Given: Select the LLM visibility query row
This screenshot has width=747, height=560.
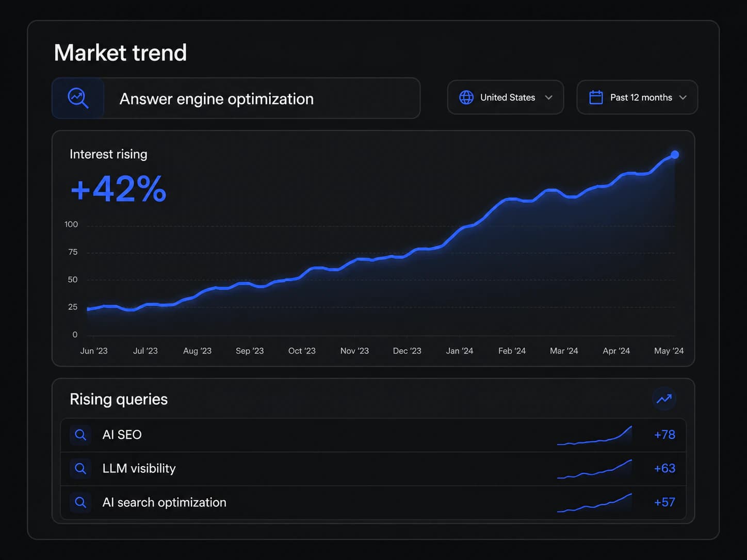Looking at the screenshot, I should [x=373, y=469].
